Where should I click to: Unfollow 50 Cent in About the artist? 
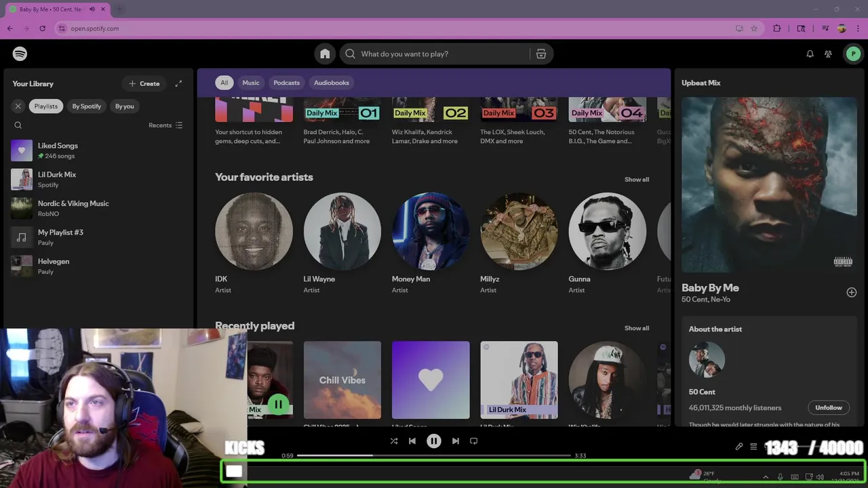829,408
